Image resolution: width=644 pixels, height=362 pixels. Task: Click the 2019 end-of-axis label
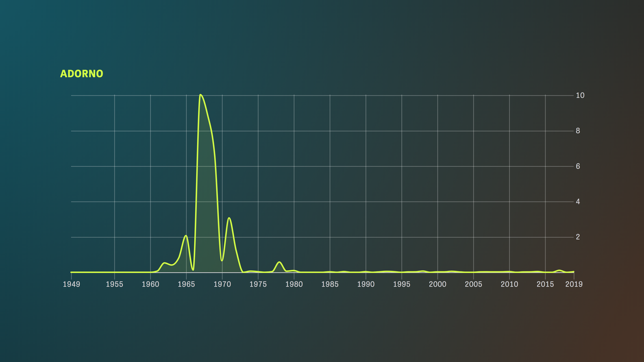pyautogui.click(x=574, y=284)
